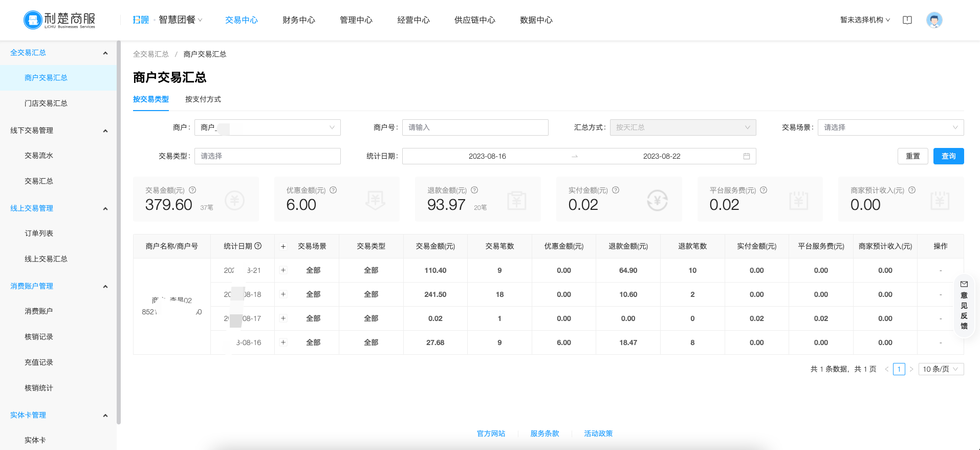Switch to 经营中心 top menu
The image size is (980, 450).
click(x=413, y=20)
